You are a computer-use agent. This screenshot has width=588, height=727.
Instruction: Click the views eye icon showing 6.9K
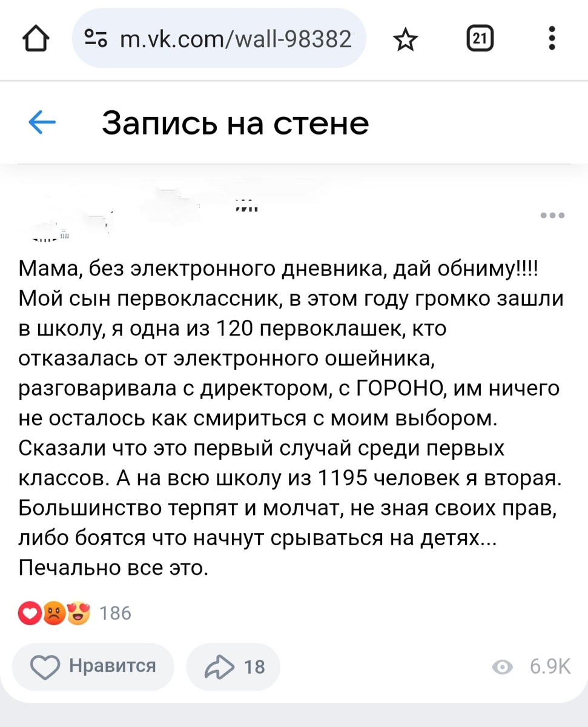click(503, 666)
